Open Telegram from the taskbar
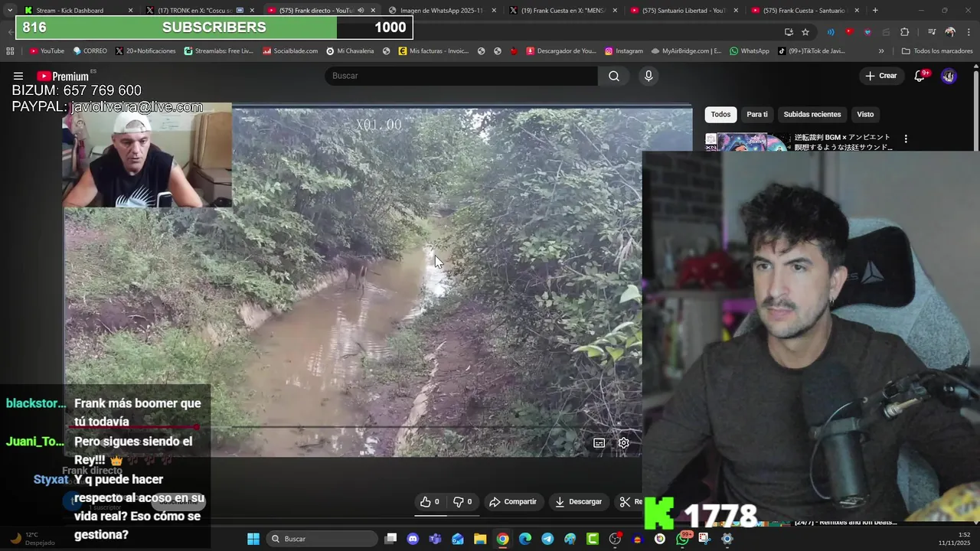 (547, 539)
